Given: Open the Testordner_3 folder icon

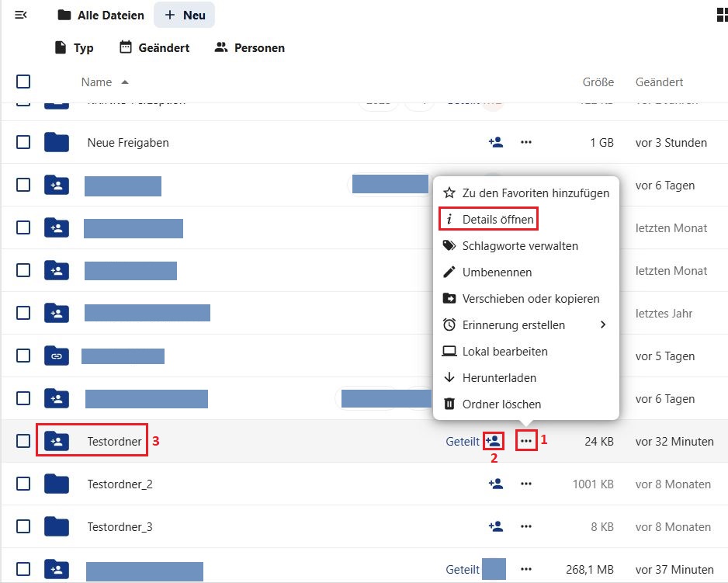Looking at the screenshot, I should pyautogui.click(x=57, y=526).
